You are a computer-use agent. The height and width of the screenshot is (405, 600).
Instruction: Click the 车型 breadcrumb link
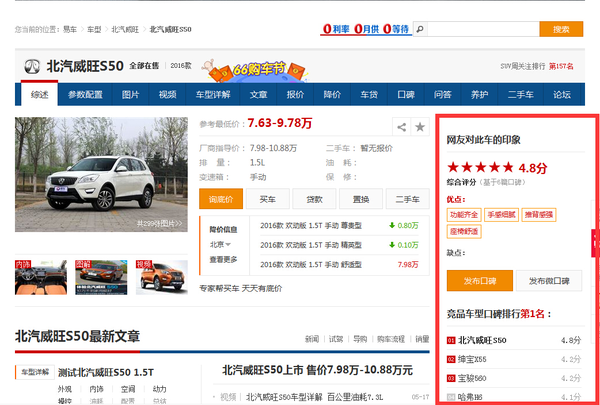94,29
